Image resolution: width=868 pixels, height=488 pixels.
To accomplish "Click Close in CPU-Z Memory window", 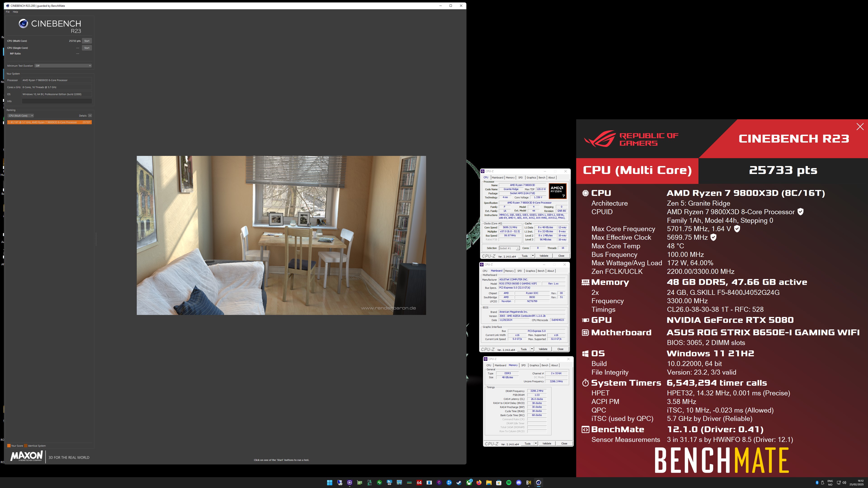I will tap(564, 443).
